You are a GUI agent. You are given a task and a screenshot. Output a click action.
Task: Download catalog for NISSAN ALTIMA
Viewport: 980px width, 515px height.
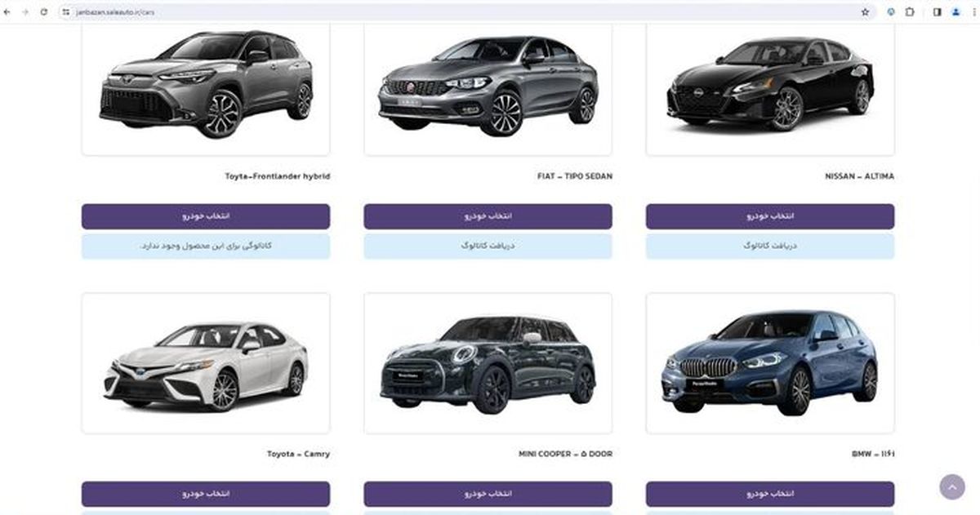tap(770, 246)
